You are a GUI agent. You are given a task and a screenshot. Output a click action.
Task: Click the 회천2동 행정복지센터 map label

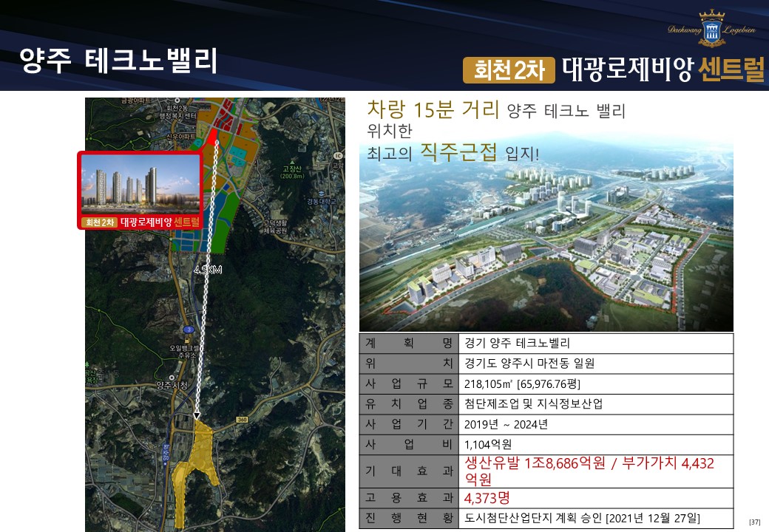point(178,112)
